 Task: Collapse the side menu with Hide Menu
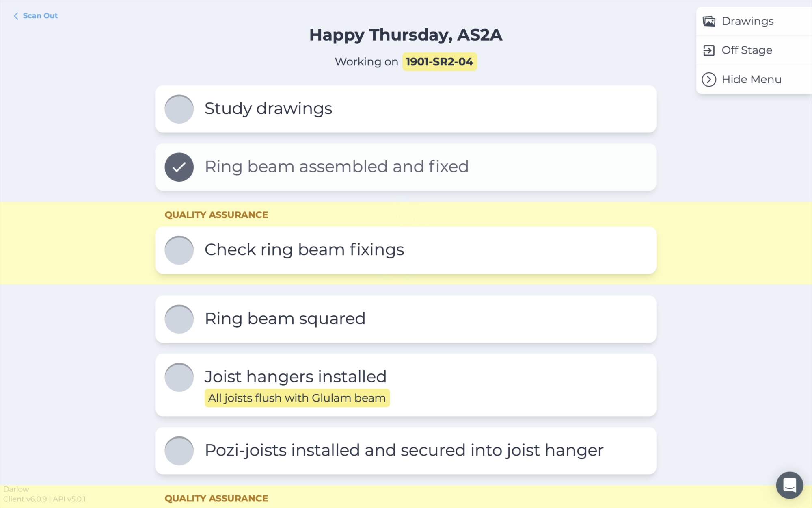[751, 80]
